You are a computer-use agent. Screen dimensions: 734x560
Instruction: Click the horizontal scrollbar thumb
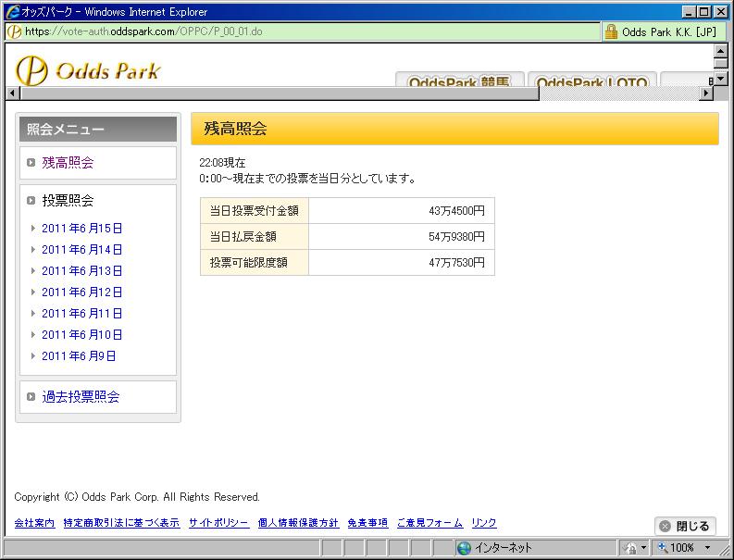pos(279,93)
